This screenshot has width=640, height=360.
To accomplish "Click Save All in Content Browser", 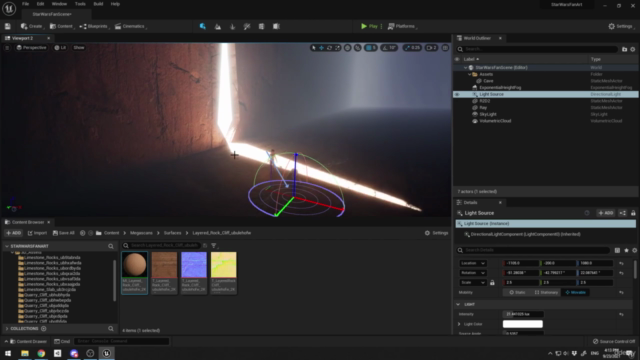I will pos(64,233).
